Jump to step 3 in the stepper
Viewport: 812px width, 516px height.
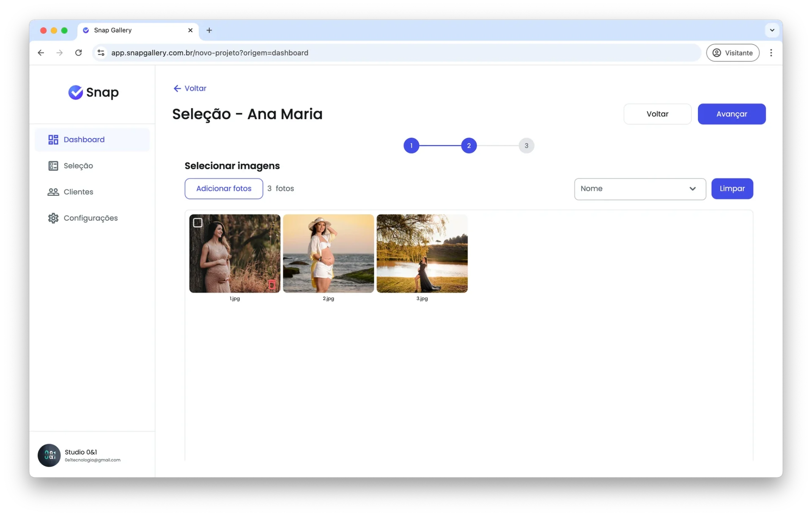[527, 146]
